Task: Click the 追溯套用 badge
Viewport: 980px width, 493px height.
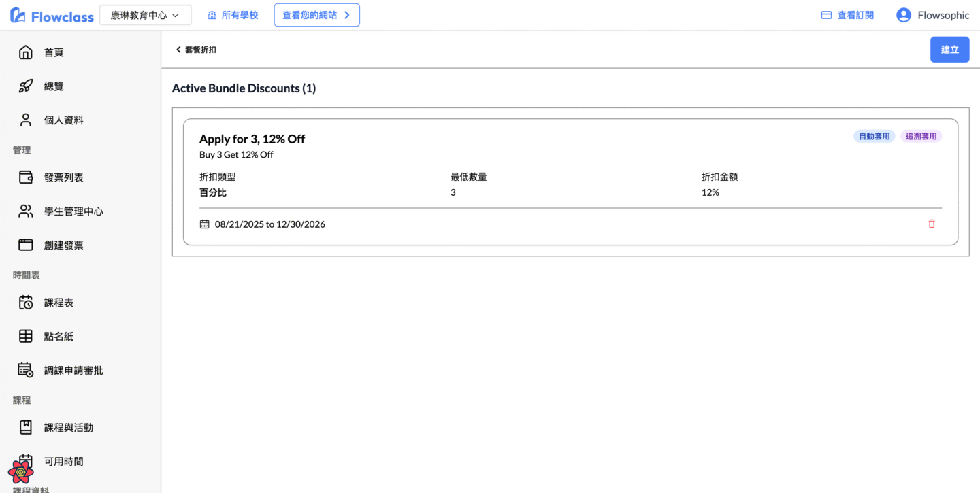Action: [x=921, y=136]
